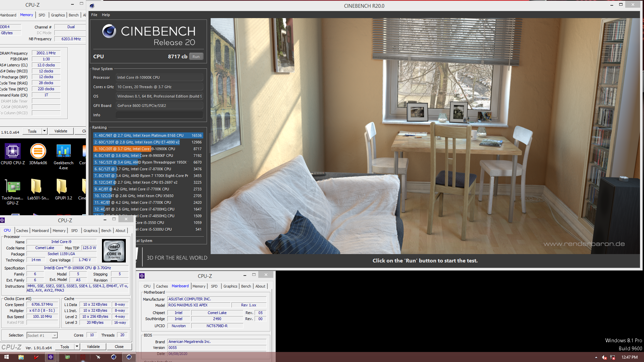Screen dimensions: 644x362
Task: Click the Cinebench Release 20 logo
Action: point(149,36)
